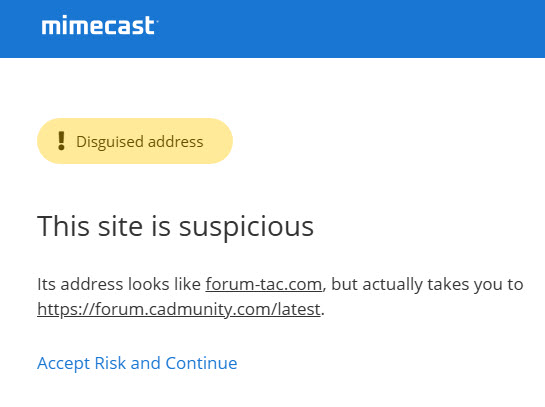545x407 pixels.
Task: Click the word "Continue" in the blue link
Action: [201, 363]
